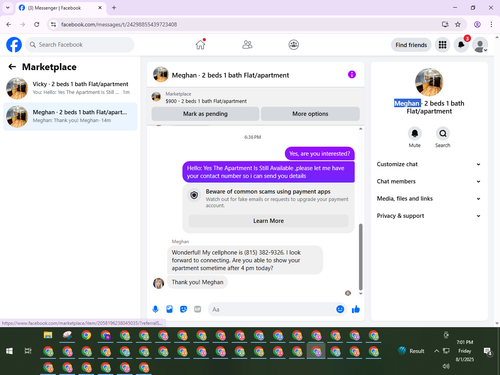Click back arrow next to Marketplace
Screen dimensions: 500x375
[x=12, y=67]
